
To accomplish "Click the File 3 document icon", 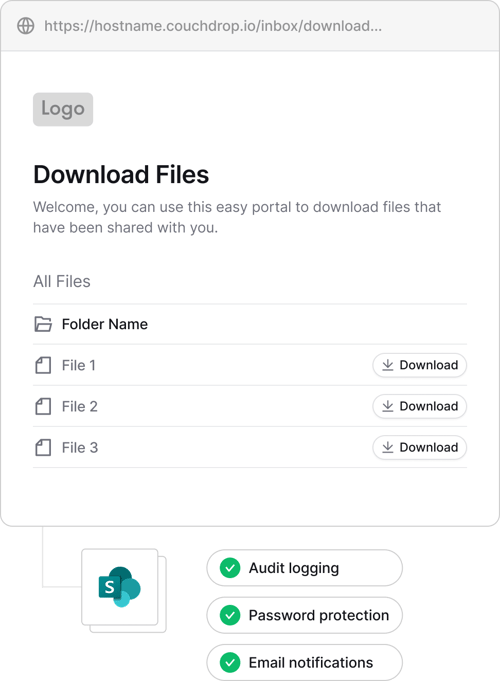I will point(43,448).
